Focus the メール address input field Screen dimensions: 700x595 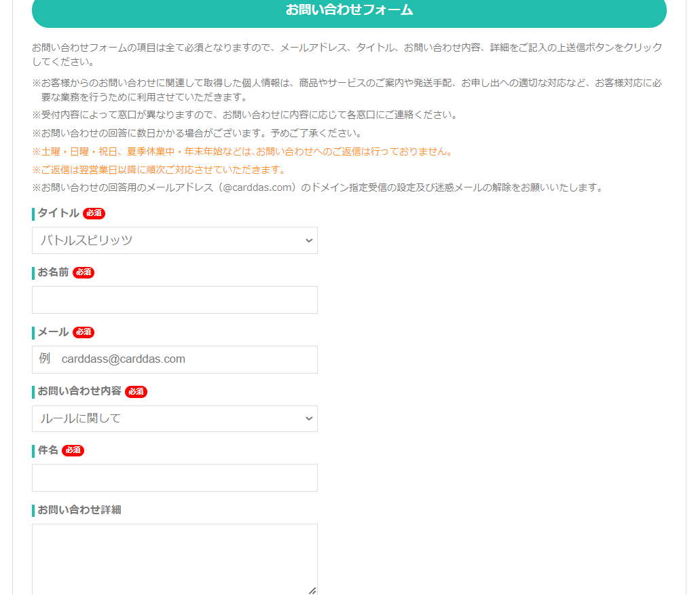click(x=174, y=359)
